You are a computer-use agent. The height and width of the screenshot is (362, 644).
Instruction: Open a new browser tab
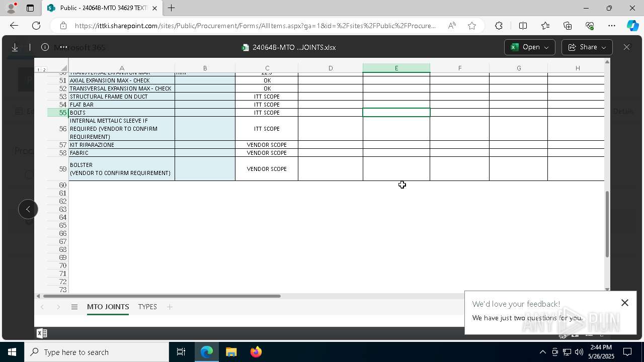pos(172,8)
